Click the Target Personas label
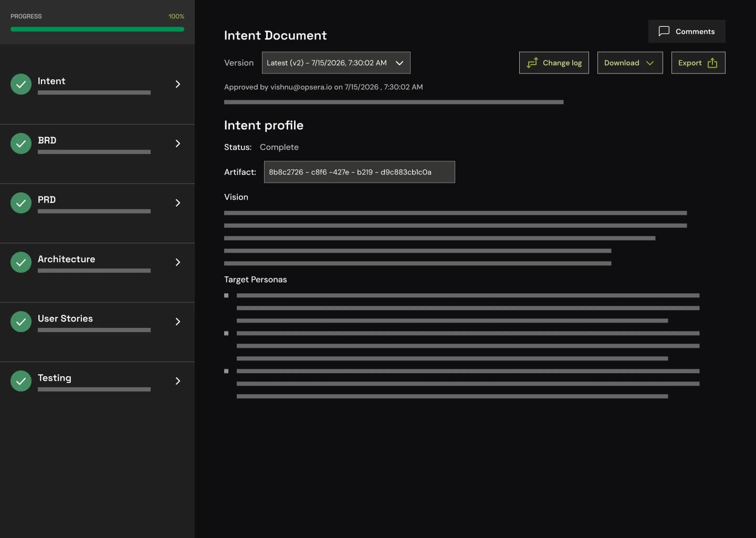This screenshot has height=538, width=756. pyautogui.click(x=256, y=280)
